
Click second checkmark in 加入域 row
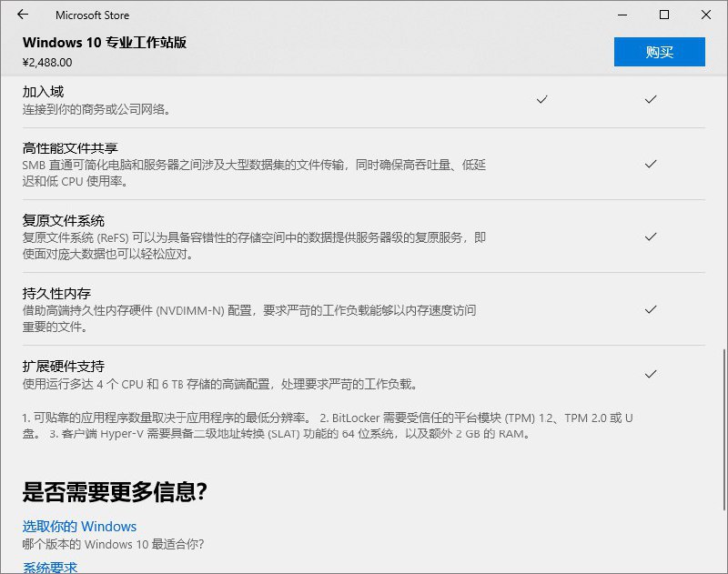tap(651, 99)
